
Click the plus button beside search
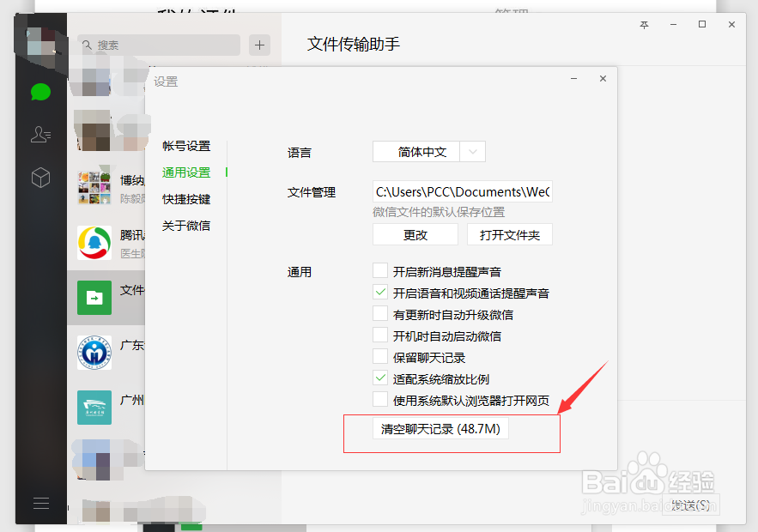259,45
